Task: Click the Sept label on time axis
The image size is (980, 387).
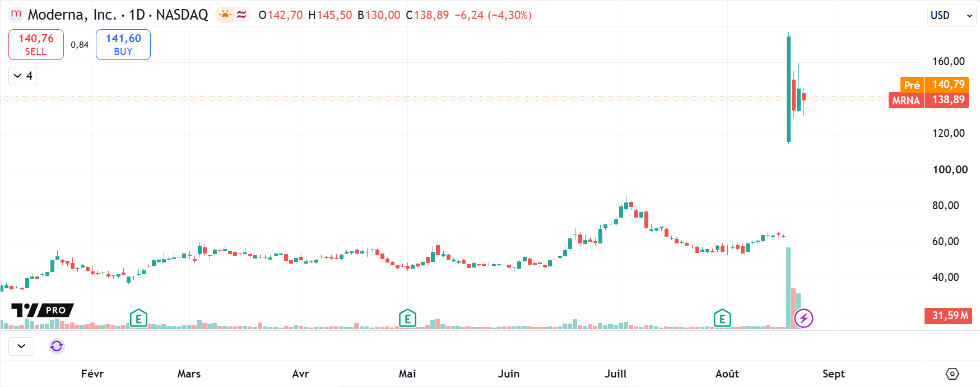Action: [834, 374]
